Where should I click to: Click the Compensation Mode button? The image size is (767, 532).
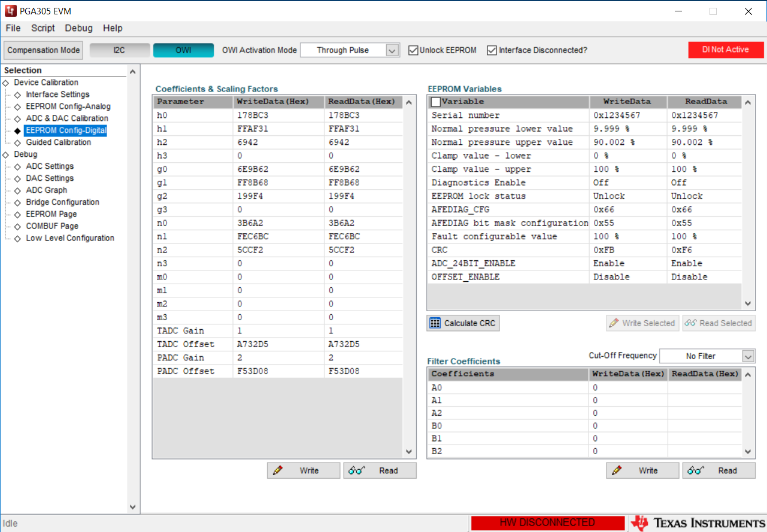pyautogui.click(x=44, y=50)
